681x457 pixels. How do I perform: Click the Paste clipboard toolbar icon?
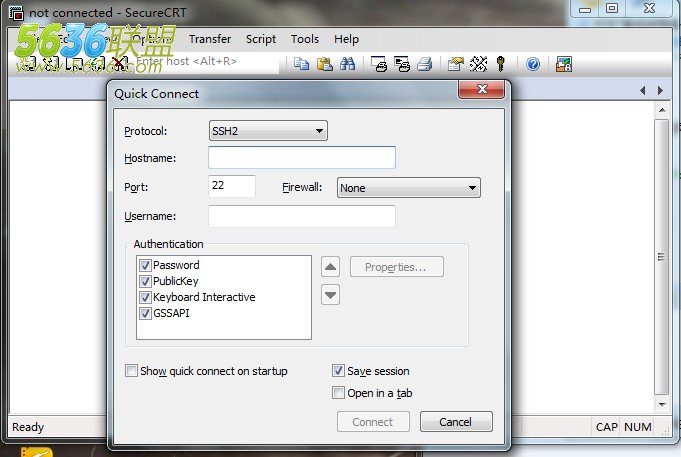324,64
